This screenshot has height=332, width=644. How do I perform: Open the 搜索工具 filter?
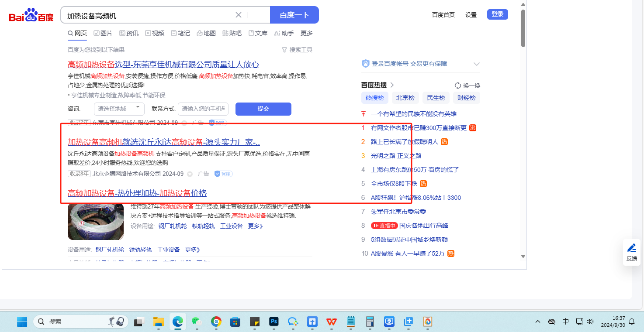(297, 50)
